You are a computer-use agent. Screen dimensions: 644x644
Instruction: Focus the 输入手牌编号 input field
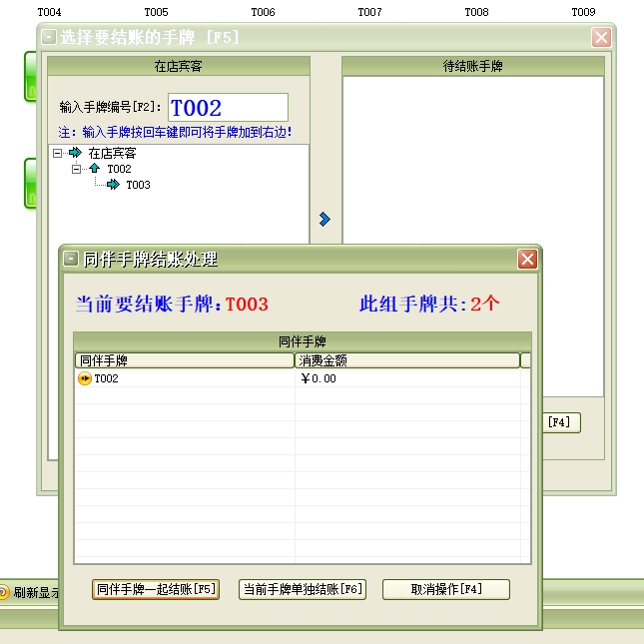228,108
